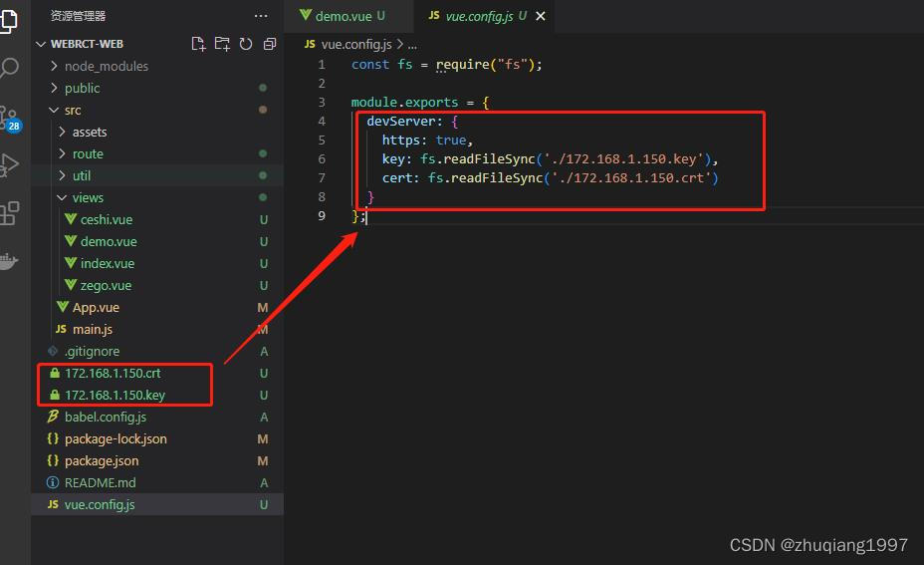Close the vue.config.js editor tab
924x565 pixels.
point(541,17)
